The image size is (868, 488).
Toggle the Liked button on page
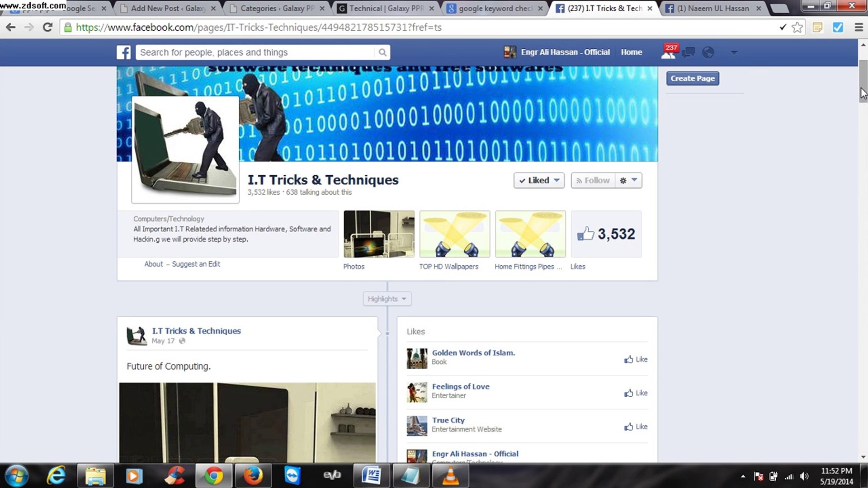(538, 180)
